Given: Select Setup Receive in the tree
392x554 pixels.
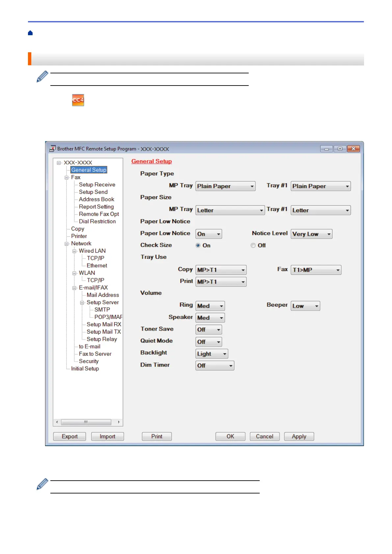Looking at the screenshot, I should tap(97, 185).
